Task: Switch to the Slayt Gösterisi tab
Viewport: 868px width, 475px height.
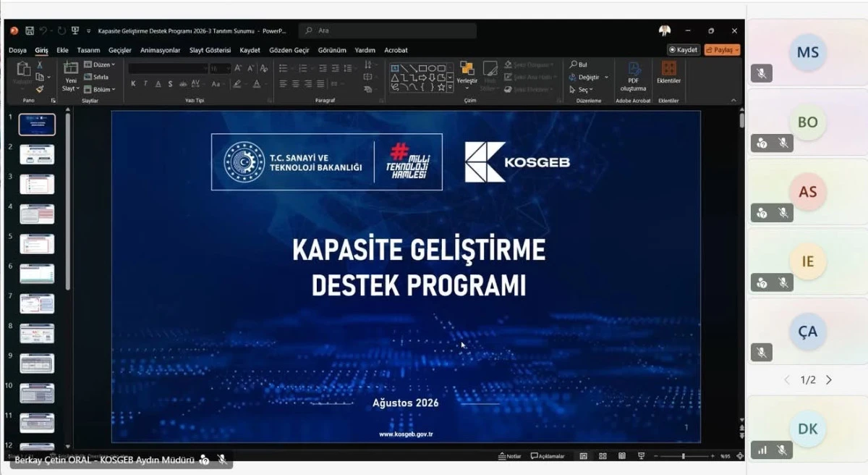Action: point(210,50)
